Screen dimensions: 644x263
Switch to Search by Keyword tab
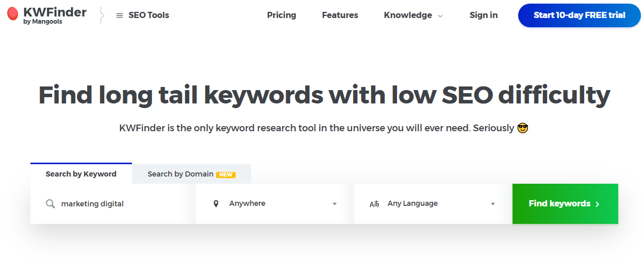point(81,173)
